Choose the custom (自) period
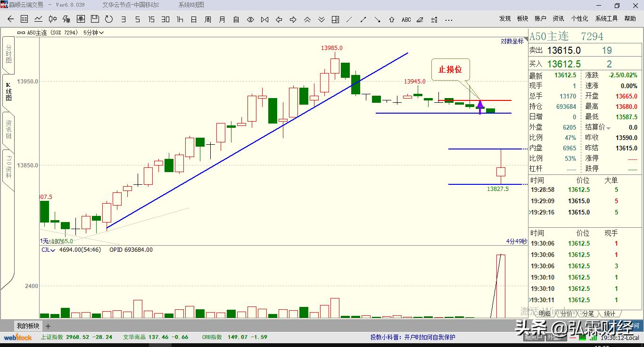 [x=236, y=19]
